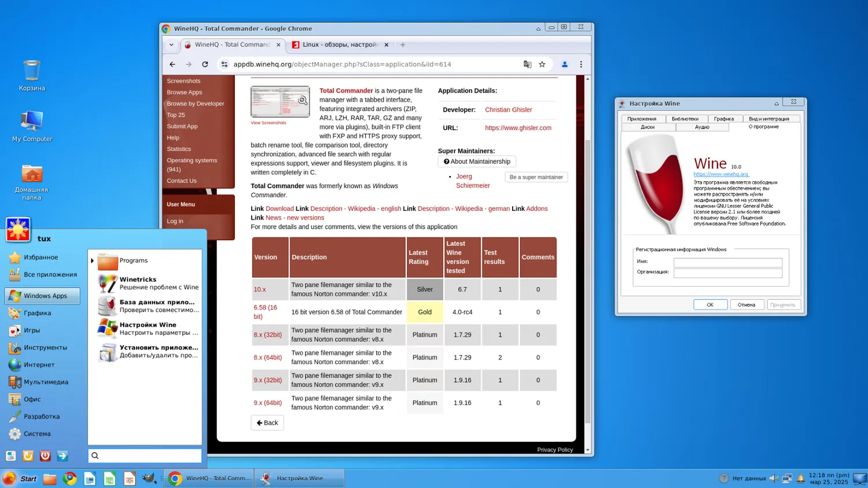Click the red power-off icon in start menu
This screenshot has height=488, width=868.
(x=45, y=456)
